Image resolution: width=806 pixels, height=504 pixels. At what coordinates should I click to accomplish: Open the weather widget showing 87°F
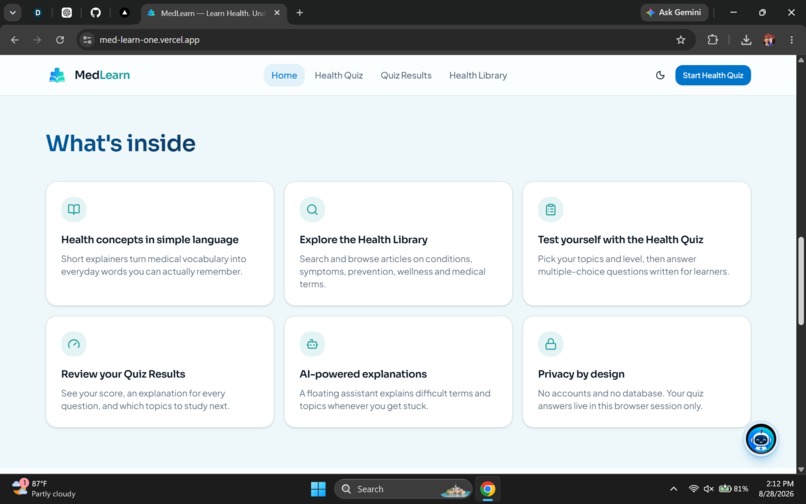point(44,489)
